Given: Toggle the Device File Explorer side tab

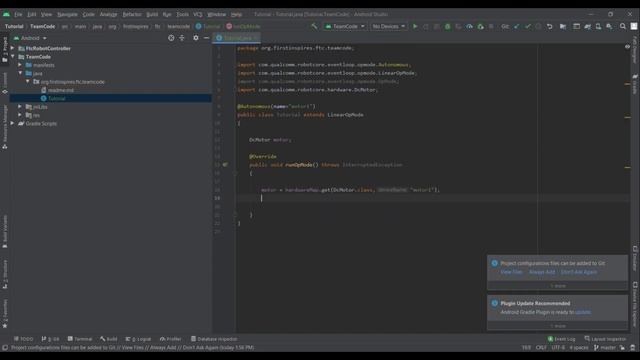Looking at the screenshot, I should click(635, 304).
